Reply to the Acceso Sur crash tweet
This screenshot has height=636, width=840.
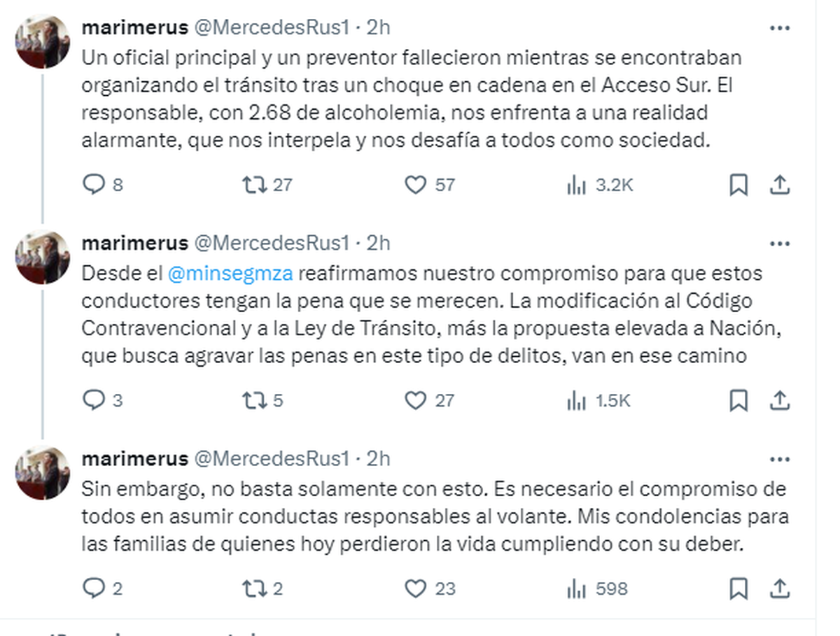pyautogui.click(x=94, y=185)
